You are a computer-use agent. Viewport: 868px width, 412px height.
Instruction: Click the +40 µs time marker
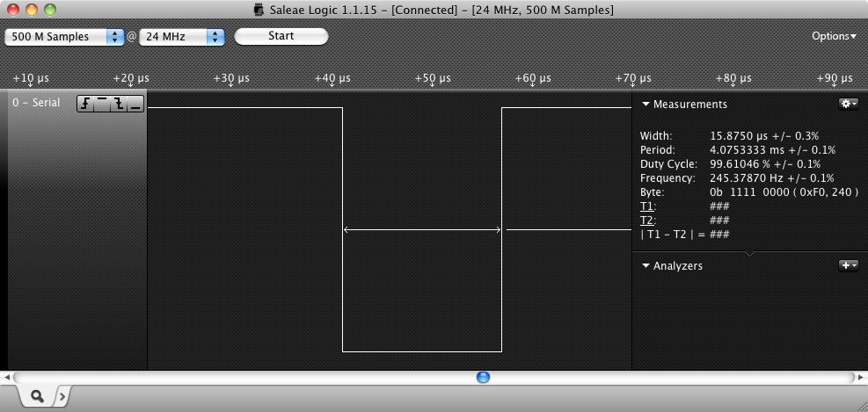[x=332, y=78]
